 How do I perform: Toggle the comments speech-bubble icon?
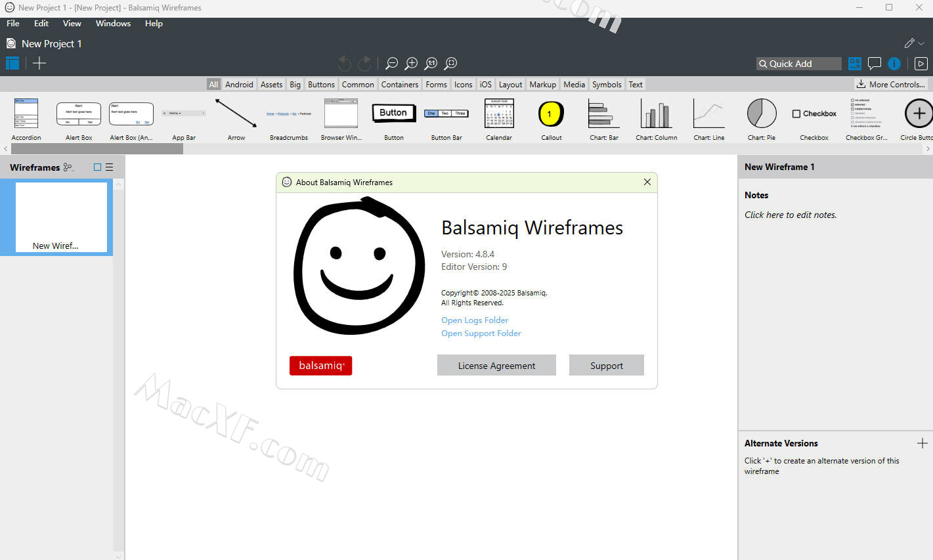pos(875,64)
